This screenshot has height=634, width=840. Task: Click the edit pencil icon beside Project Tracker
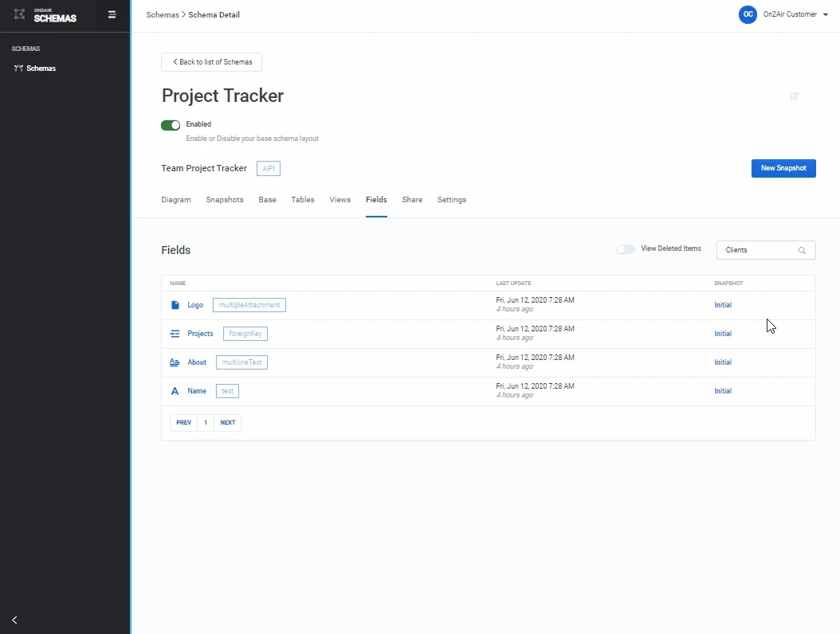pyautogui.click(x=795, y=96)
